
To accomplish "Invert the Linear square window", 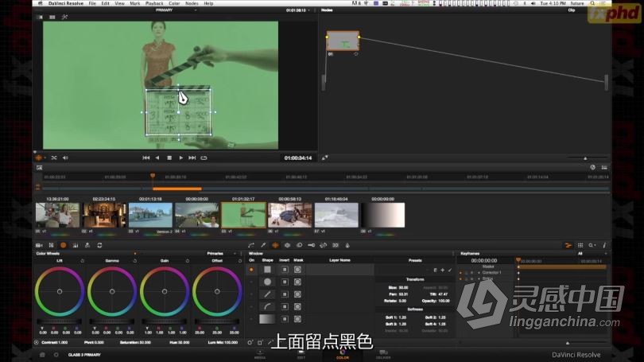I will [285, 270].
